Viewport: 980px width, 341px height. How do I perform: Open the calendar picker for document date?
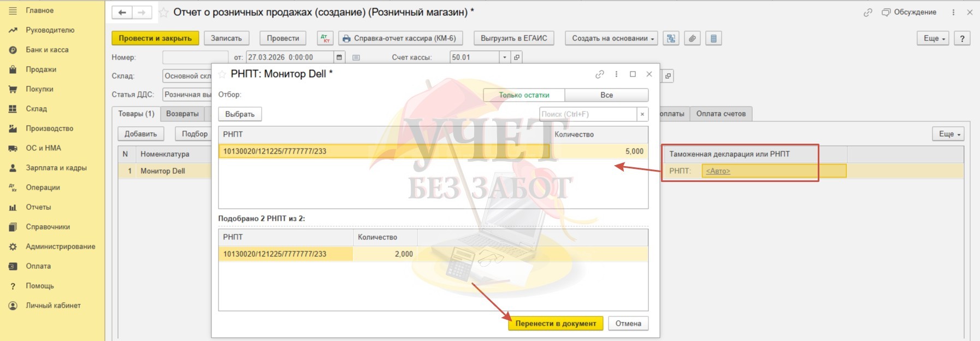tap(339, 57)
